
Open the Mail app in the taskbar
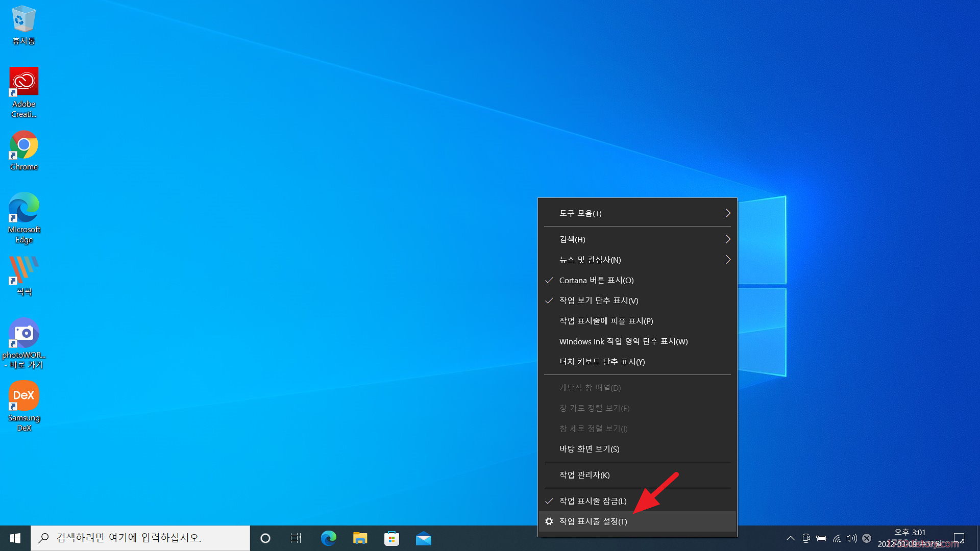[x=423, y=538]
